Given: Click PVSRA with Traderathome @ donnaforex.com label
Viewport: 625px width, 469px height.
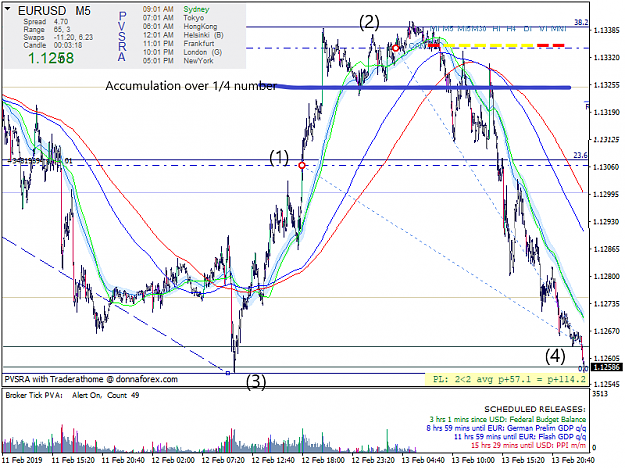Looking at the screenshot, I should click(x=91, y=379).
